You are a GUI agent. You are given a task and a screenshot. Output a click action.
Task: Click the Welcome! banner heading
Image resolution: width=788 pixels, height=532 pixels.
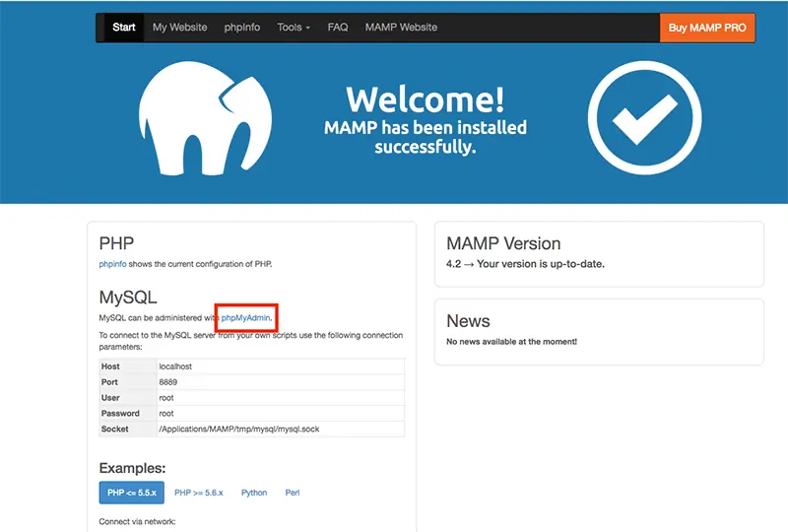pyautogui.click(x=426, y=100)
